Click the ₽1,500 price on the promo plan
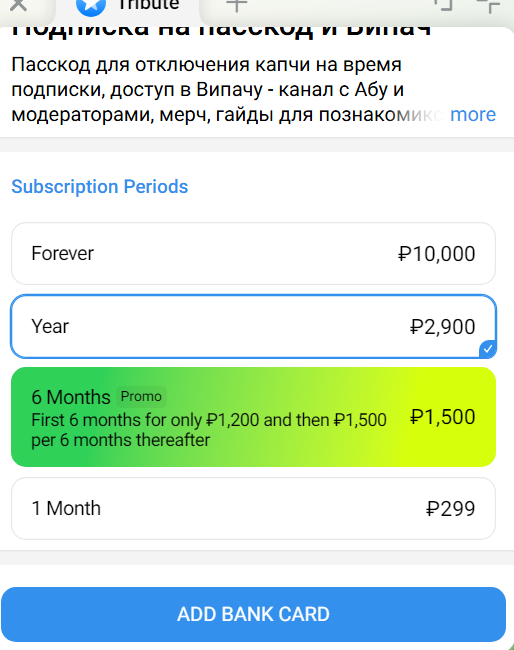 (x=442, y=417)
